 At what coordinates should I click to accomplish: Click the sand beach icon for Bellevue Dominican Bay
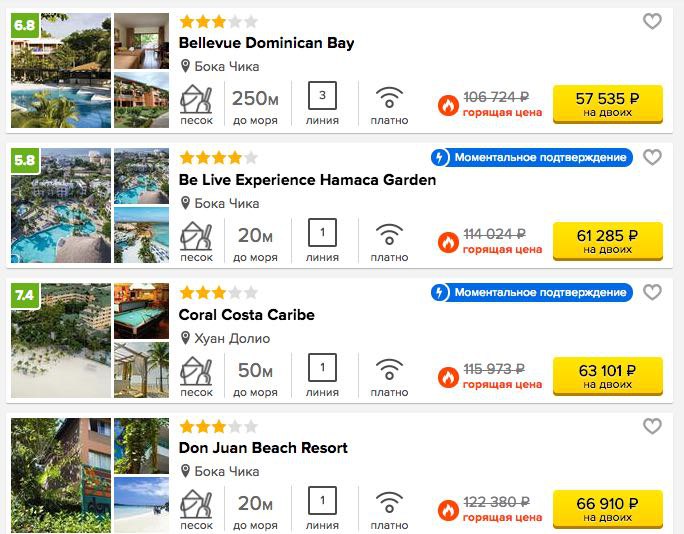(x=196, y=99)
